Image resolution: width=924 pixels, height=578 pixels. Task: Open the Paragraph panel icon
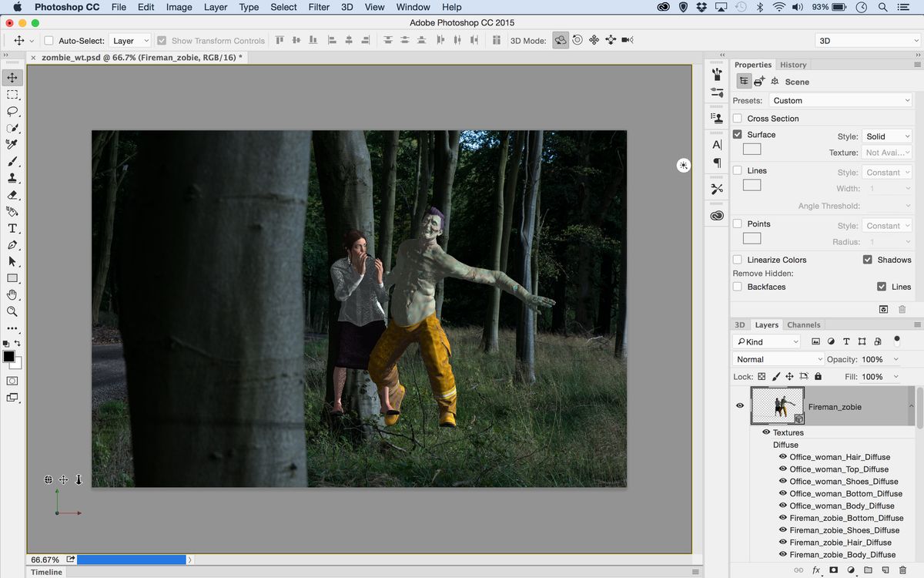pyautogui.click(x=716, y=165)
